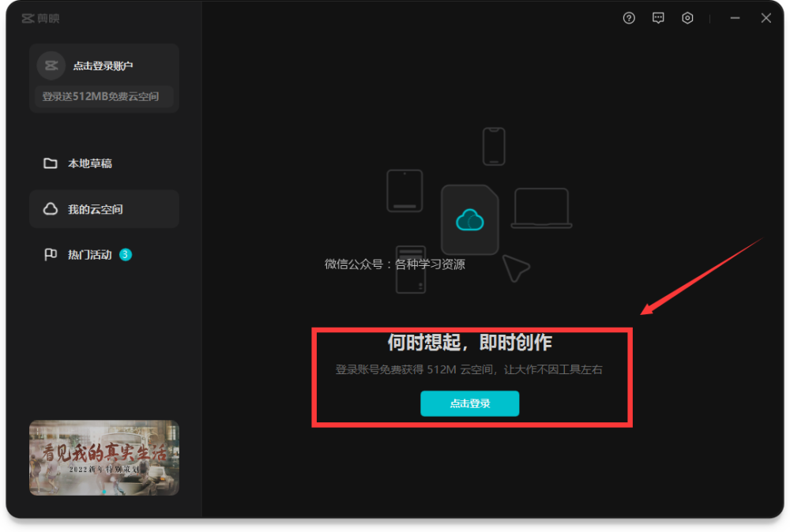Viewport: 790px width, 532px height.
Task: Open the 看见我的真实生活 promo thumbnail
Action: (x=104, y=458)
